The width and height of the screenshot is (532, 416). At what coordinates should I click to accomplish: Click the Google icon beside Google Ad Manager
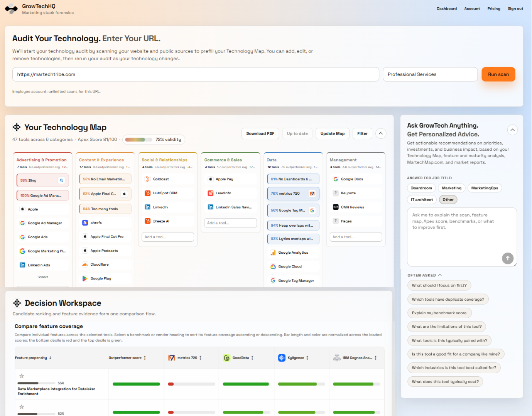[22, 223]
